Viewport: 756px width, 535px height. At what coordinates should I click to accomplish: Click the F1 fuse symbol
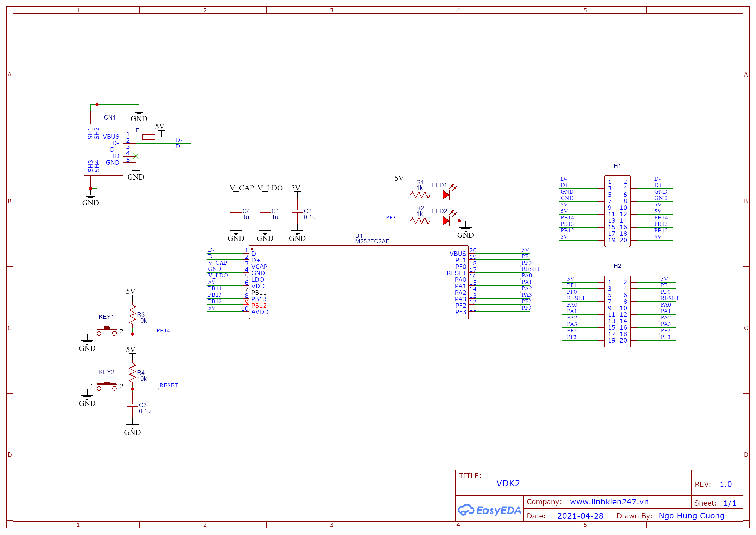click(148, 137)
